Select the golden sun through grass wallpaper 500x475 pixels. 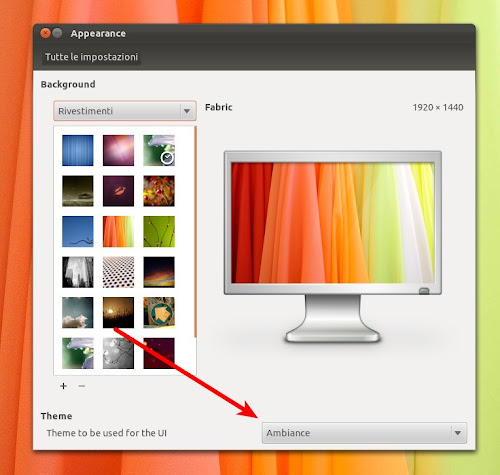pos(118,313)
